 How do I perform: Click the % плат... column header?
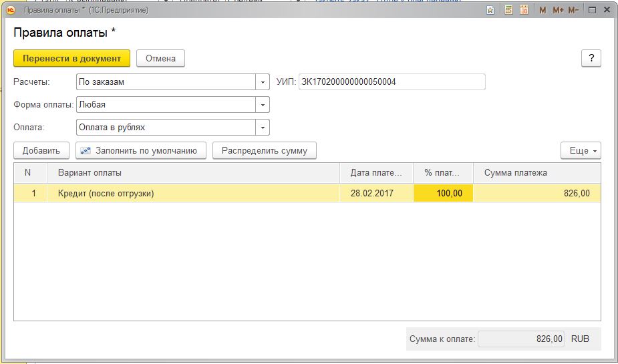click(443, 173)
